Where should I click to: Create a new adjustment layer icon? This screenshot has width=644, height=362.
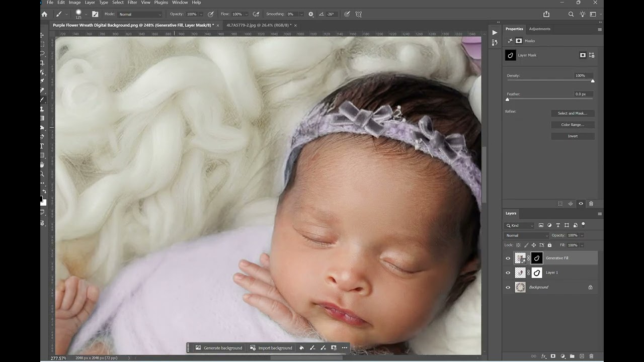(x=562, y=356)
